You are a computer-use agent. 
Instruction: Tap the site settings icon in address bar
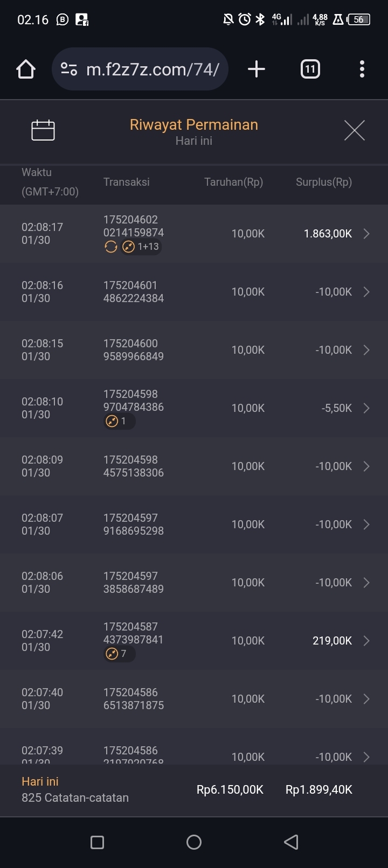pyautogui.click(x=69, y=69)
